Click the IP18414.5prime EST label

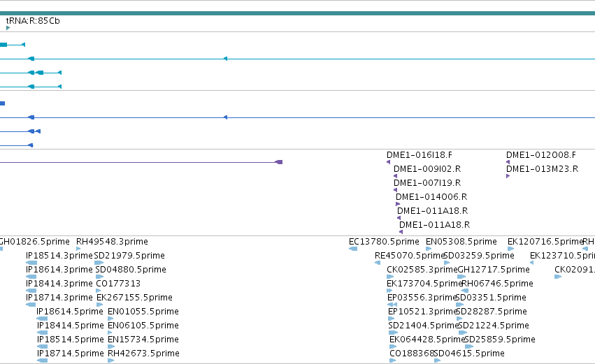[x=70, y=326]
